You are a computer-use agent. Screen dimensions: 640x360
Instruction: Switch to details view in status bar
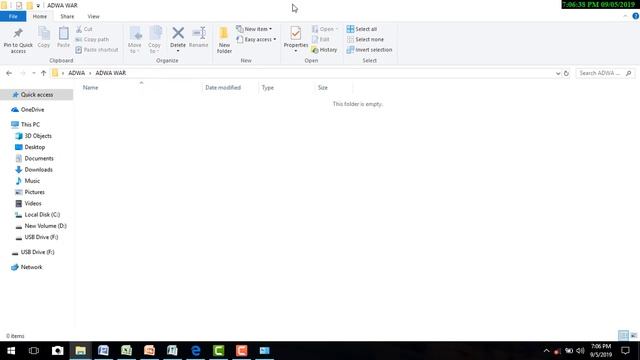point(623,336)
